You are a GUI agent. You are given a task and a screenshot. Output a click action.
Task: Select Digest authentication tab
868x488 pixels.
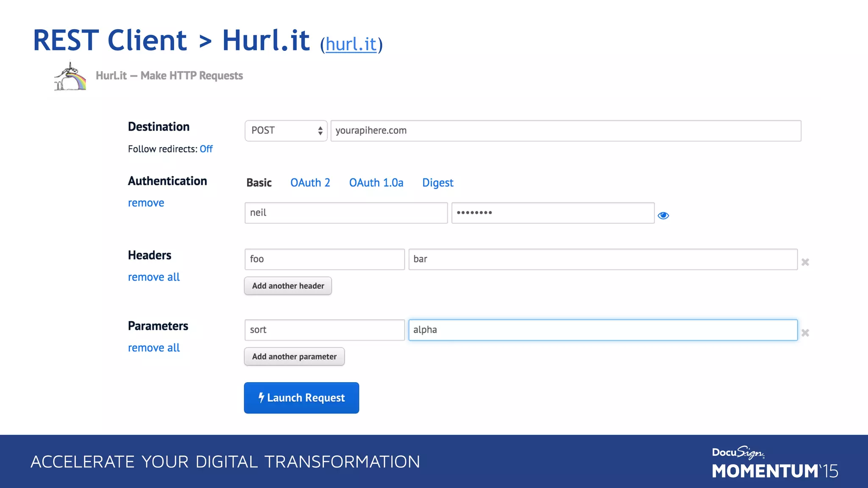pyautogui.click(x=437, y=183)
